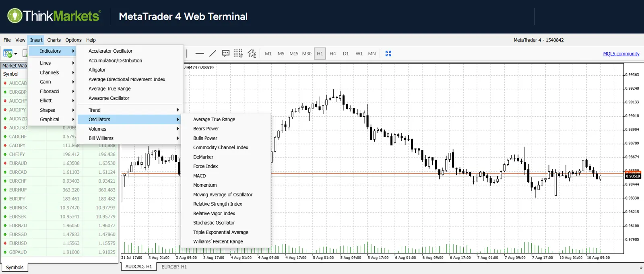The height and width of the screenshot is (274, 644).
Task: Open the View menu
Action: 20,40
